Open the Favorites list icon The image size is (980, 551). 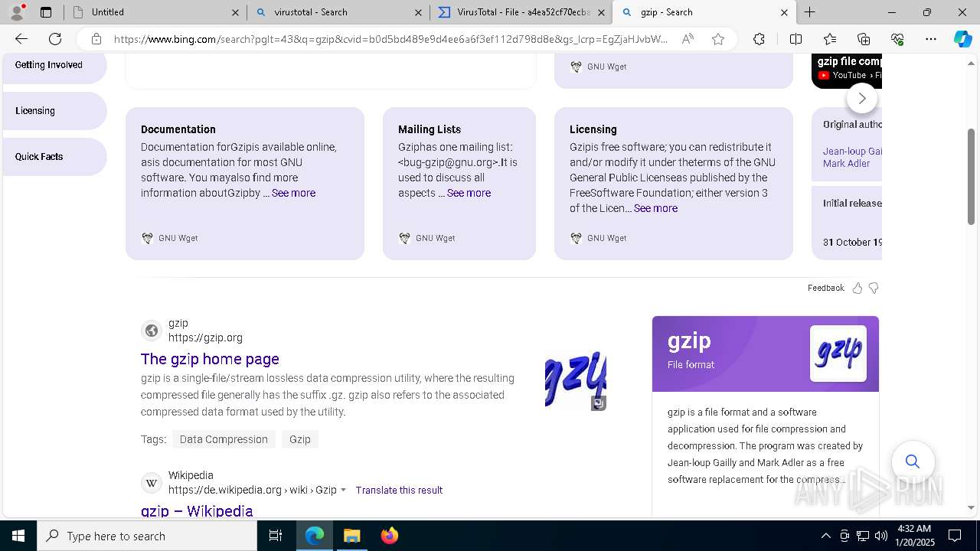830,39
